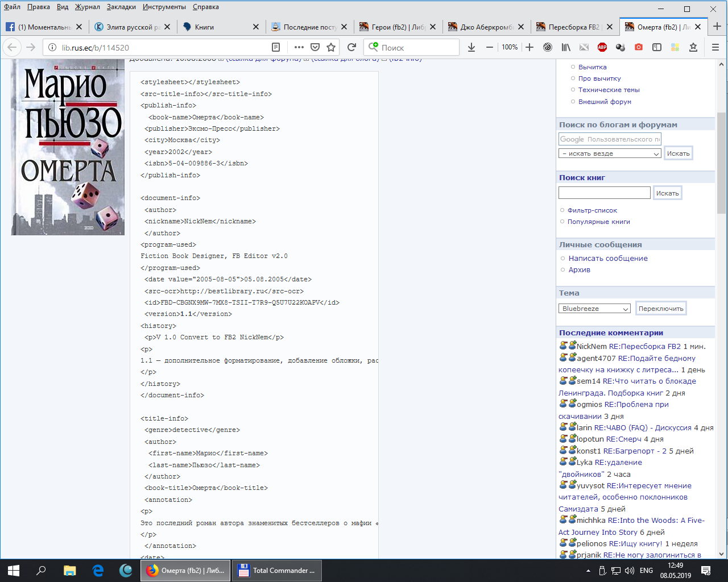Show the sidebar using the toolbar icon
The width and height of the screenshot is (728, 582).
point(657,47)
